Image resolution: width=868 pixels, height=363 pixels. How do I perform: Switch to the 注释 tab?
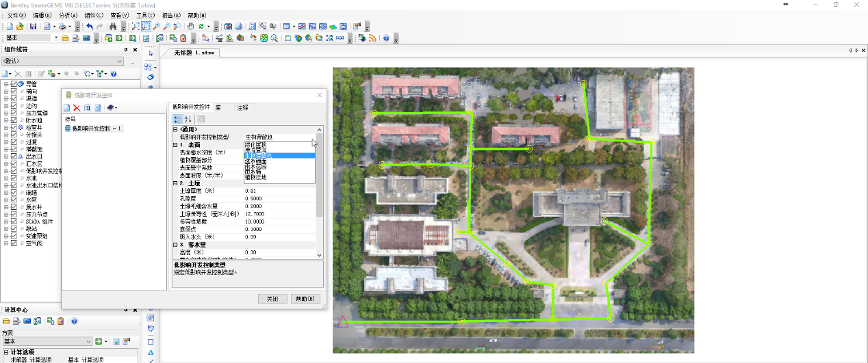243,107
